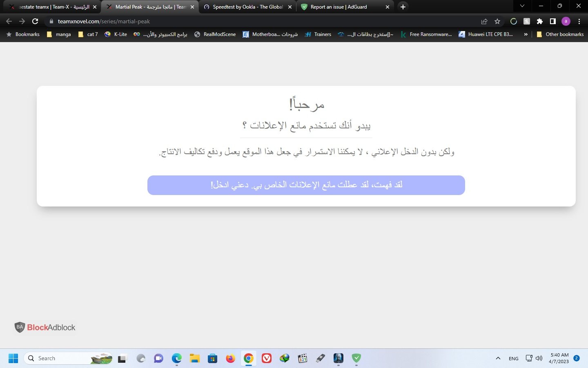
Task: Open the BlockAdblock logo link
Action: click(x=45, y=328)
